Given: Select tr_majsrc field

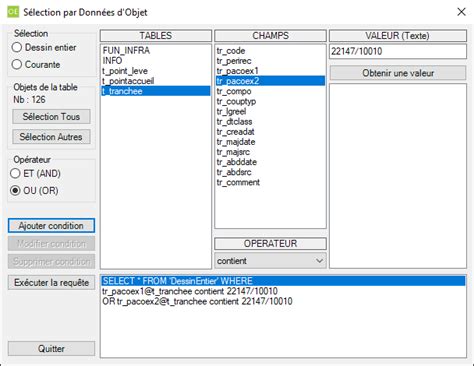Looking at the screenshot, I should tap(270, 152).
